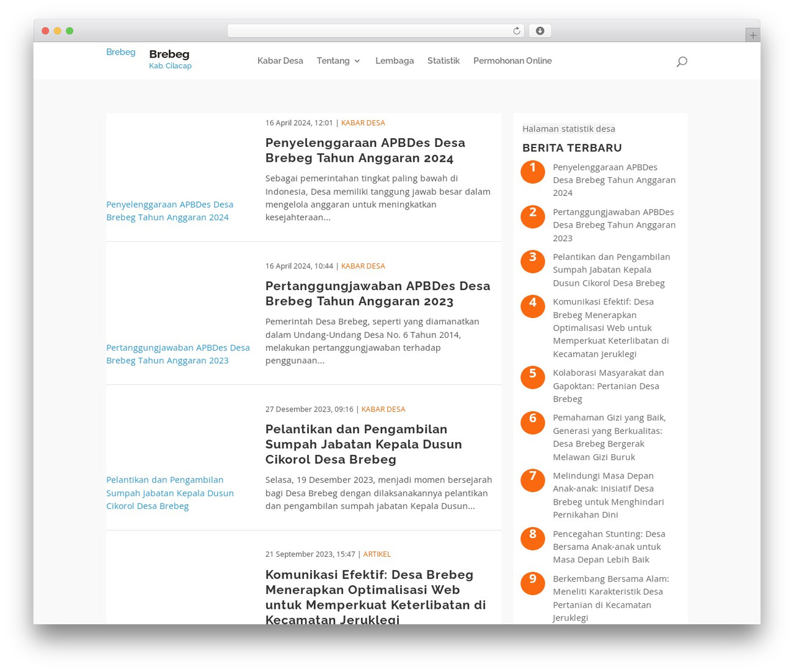Open Pertanggungjawaban APBDes 2023 thumbnail link
Screen dimensions: 794x672
(178, 354)
